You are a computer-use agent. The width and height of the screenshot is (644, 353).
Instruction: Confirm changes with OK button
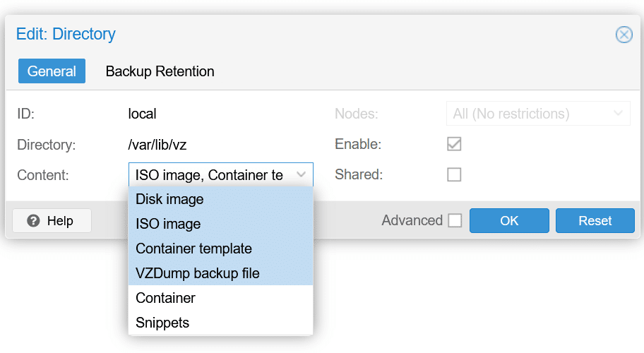509,220
